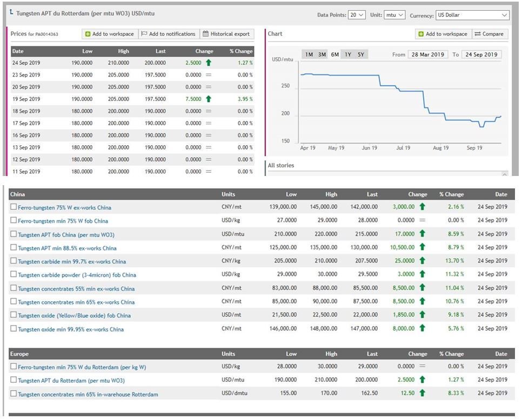Click the green plus icon in Chart panel
522x420 pixels.
point(421,34)
